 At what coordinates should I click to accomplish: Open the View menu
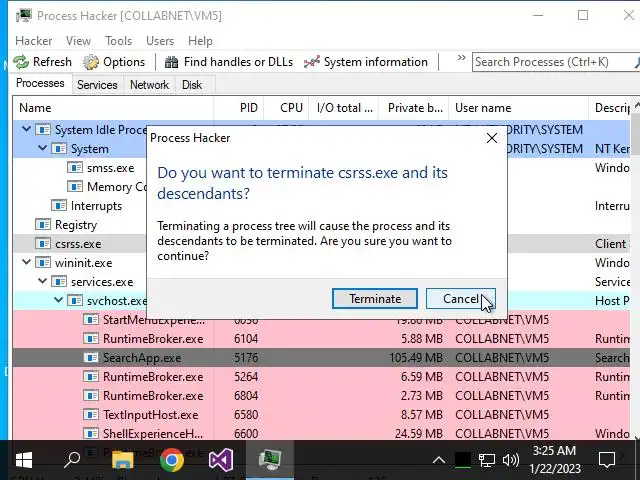pyautogui.click(x=78, y=41)
